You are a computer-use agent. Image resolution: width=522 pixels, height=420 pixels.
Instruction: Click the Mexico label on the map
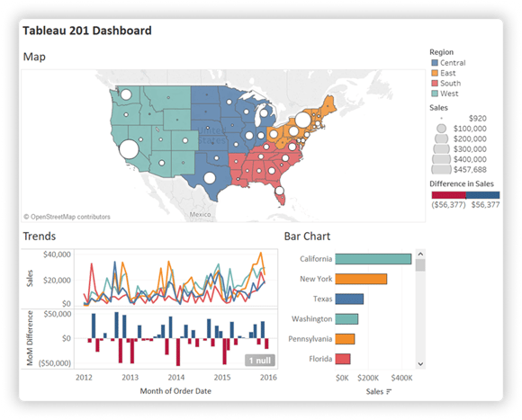tap(200, 214)
